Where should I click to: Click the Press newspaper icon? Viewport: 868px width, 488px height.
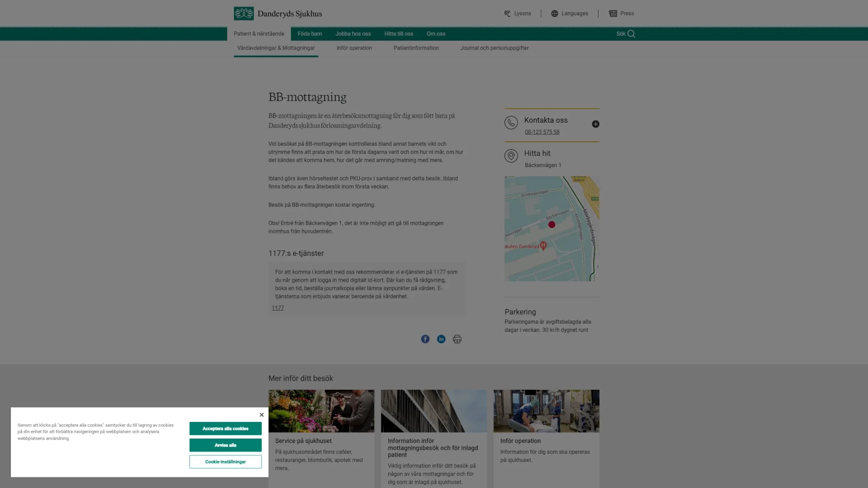click(613, 14)
